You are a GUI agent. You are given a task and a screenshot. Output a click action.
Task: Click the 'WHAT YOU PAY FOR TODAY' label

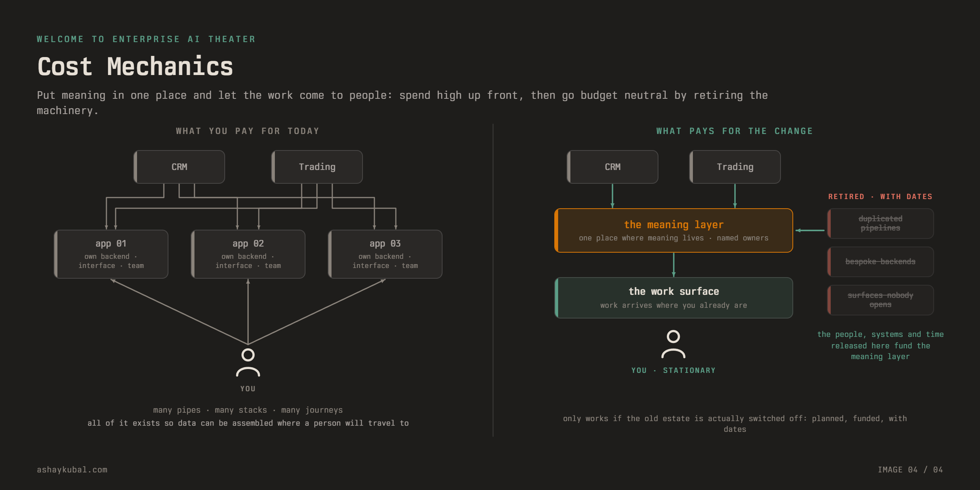point(248,131)
